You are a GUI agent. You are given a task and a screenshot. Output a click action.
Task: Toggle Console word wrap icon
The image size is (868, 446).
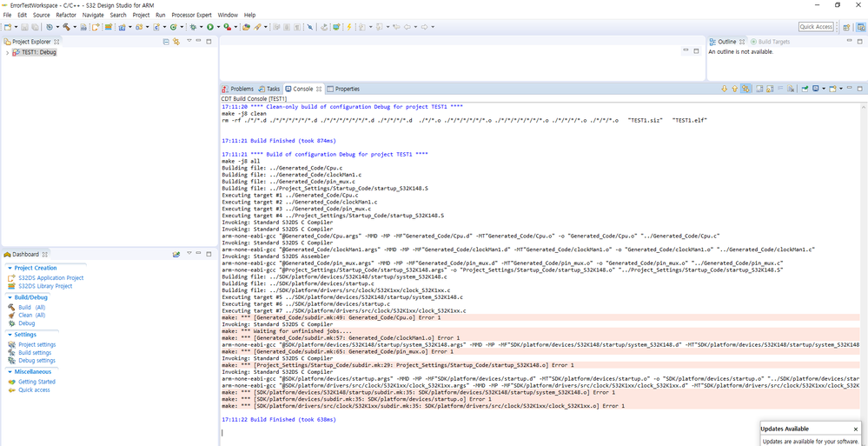(x=780, y=88)
